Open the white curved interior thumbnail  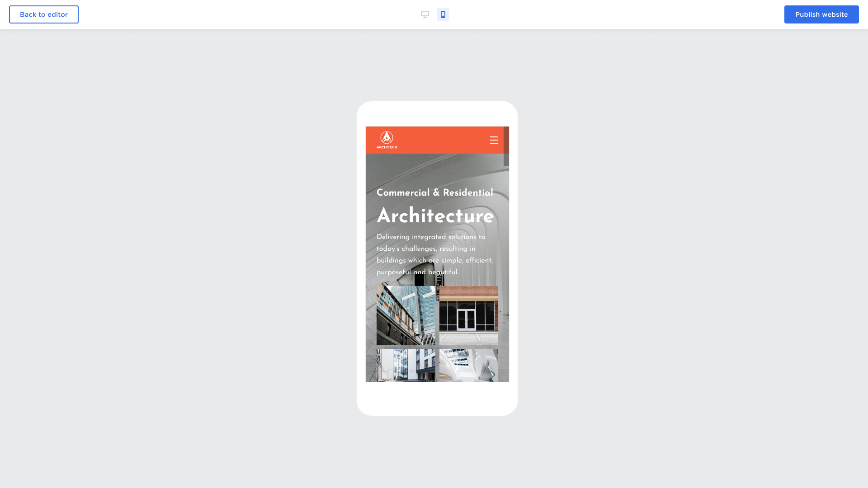[468, 365]
